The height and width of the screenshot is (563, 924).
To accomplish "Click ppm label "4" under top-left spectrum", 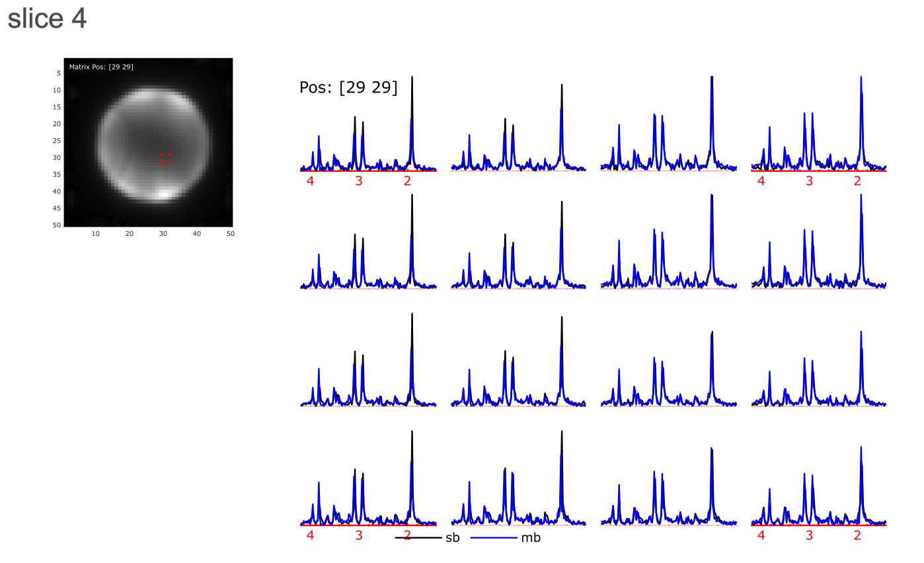I will coord(310,181).
